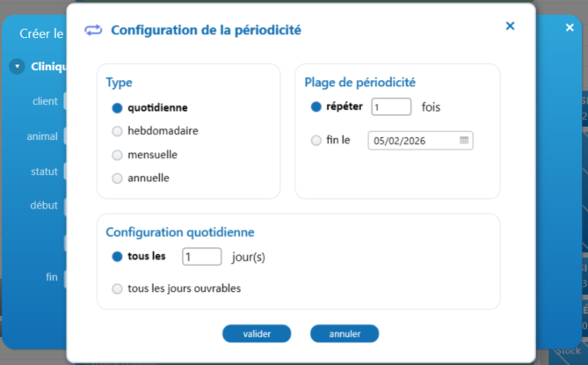588x365 pixels.
Task: Open the calendar picker for end date
Action: point(464,140)
